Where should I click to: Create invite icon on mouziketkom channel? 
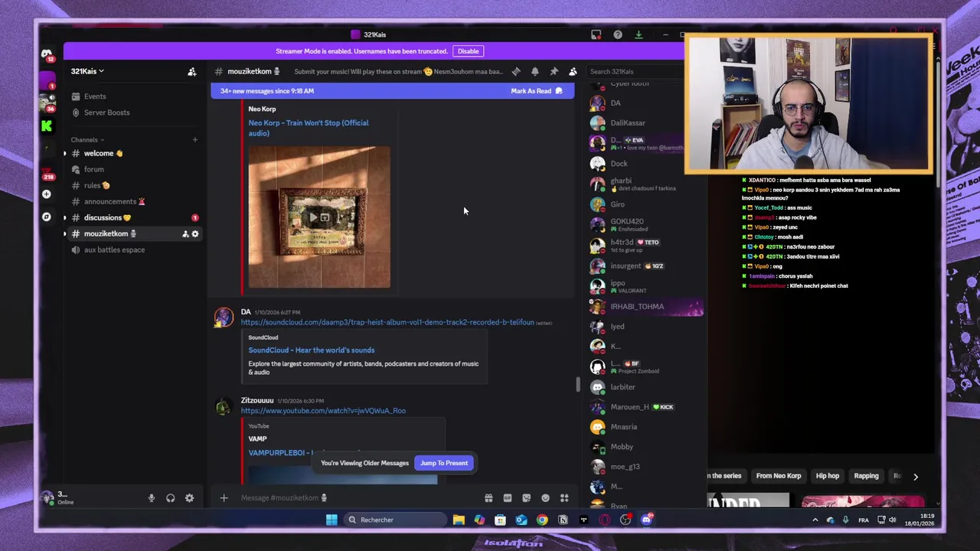[x=185, y=234]
